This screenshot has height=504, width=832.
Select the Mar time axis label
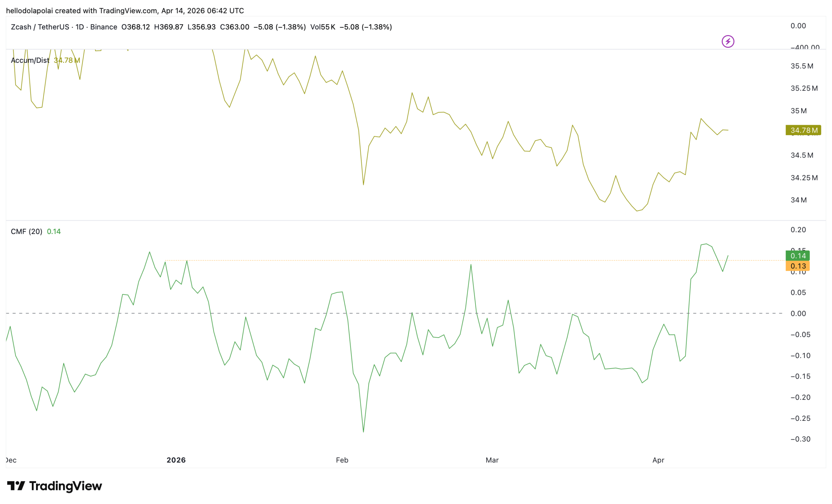point(492,460)
